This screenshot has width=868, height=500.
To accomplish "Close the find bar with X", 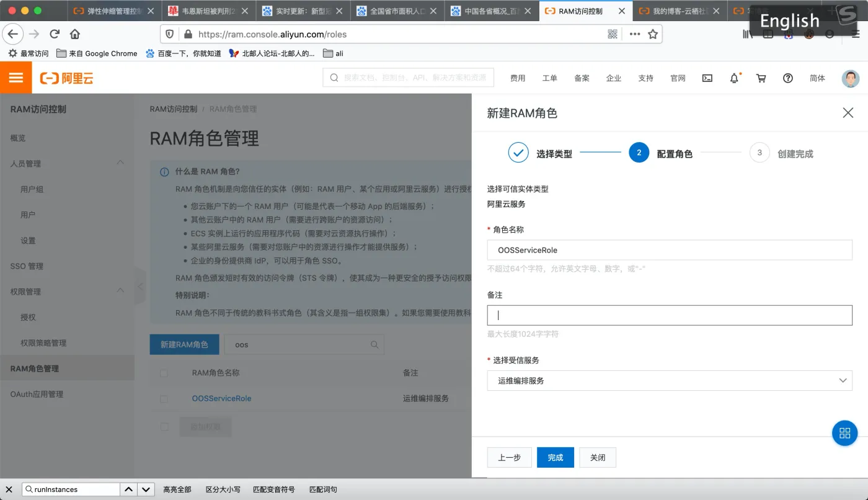I will point(9,489).
